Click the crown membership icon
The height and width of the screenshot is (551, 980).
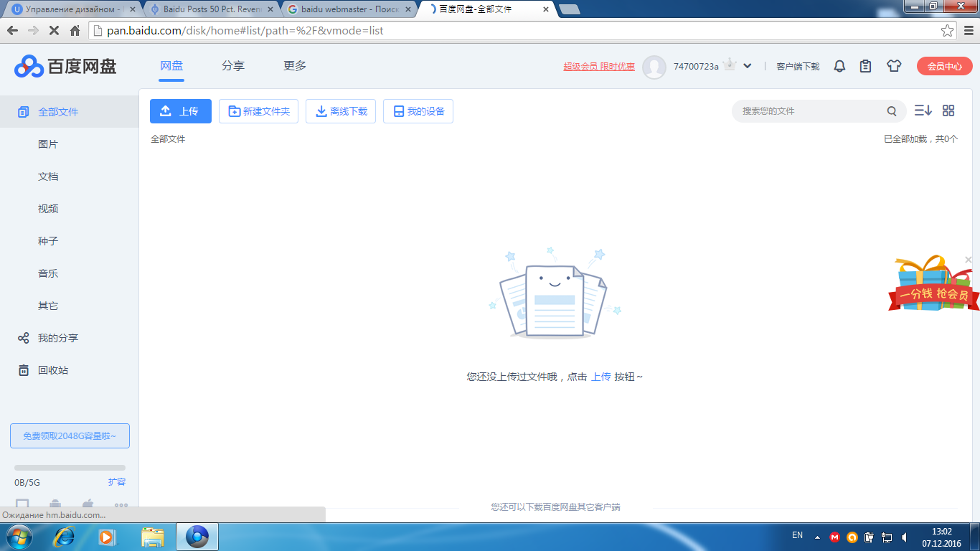730,65
